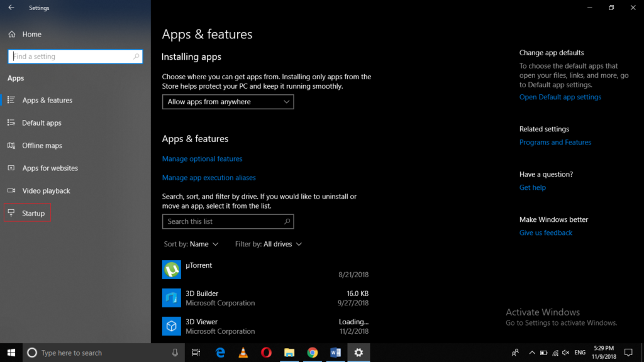Viewport: 644px width, 362px height.
Task: Click the battery status icon
Action: (x=543, y=353)
